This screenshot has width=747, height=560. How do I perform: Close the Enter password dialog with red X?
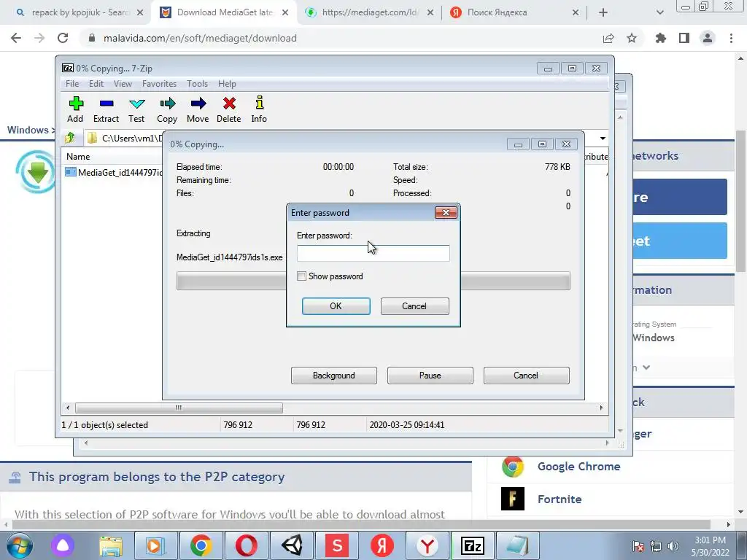(x=446, y=212)
